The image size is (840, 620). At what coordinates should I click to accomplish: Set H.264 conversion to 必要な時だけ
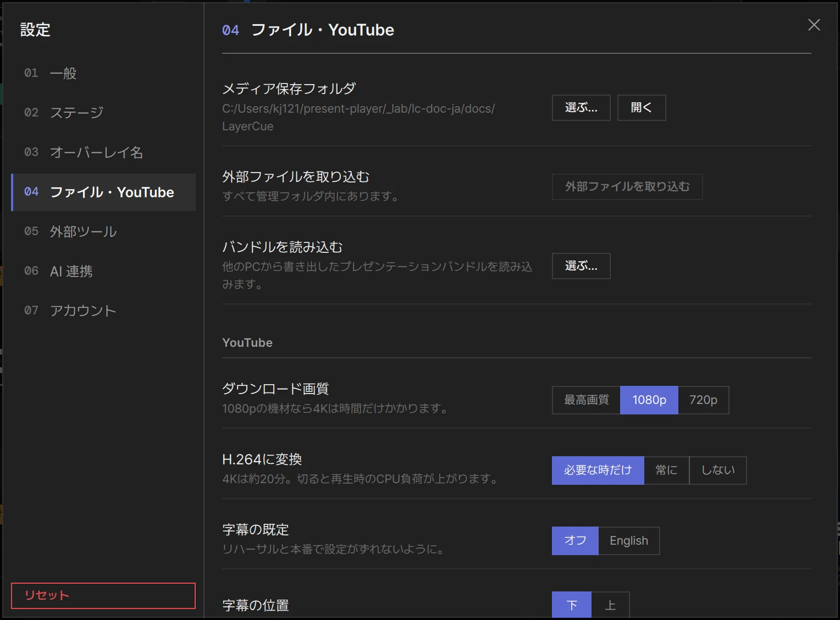[598, 470]
